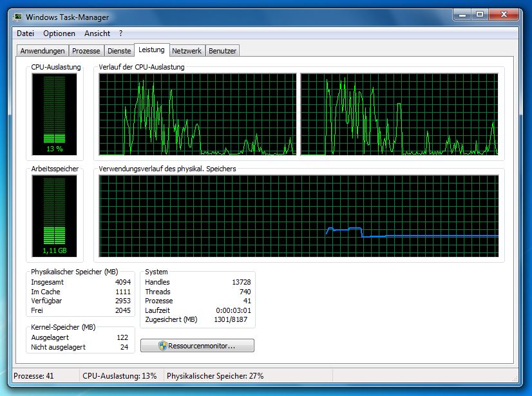Viewport: 532px width, 396px height.
Task: Click the first CPU core history graph
Action: [198, 115]
